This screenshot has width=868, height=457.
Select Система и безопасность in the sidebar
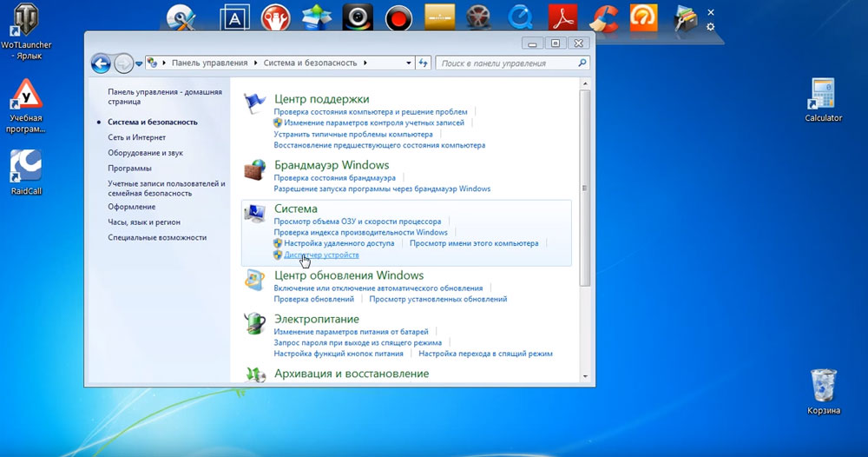tap(152, 122)
